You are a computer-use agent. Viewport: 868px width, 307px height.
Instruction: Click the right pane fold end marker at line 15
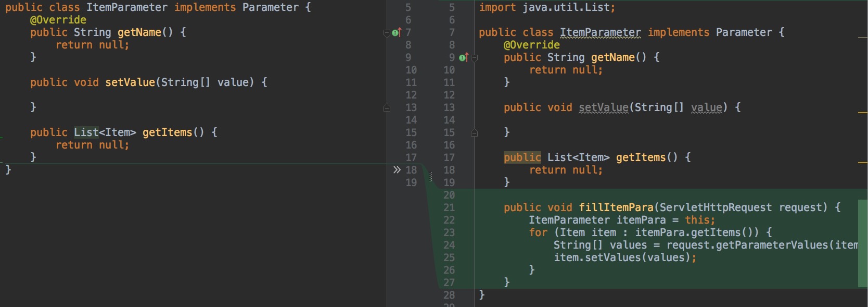(474, 133)
